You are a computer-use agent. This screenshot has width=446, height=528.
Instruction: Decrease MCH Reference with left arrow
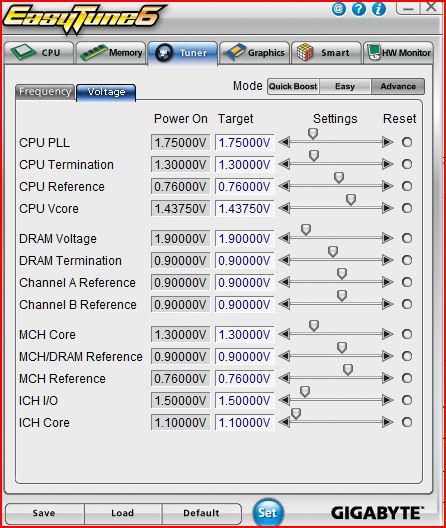pos(285,378)
